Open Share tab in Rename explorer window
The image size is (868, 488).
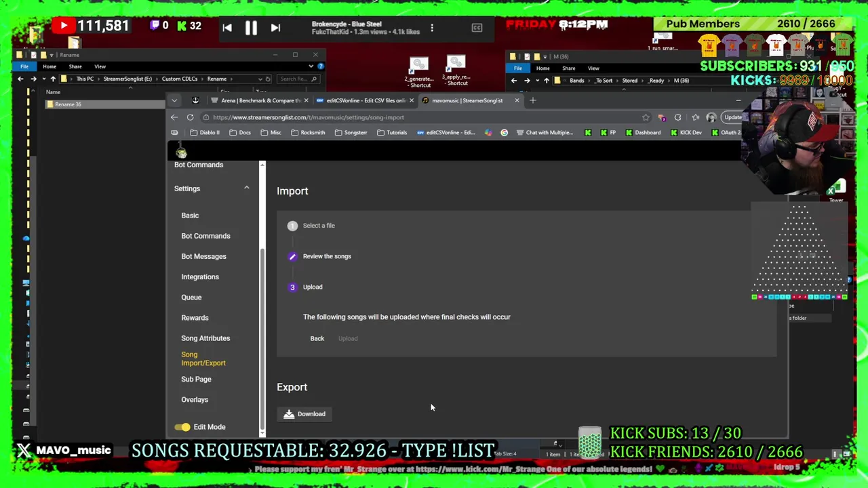pos(75,66)
